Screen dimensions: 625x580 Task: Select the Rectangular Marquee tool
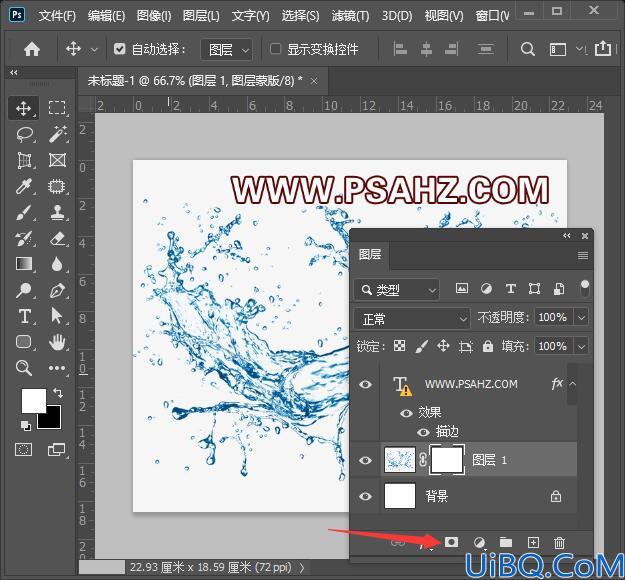click(57, 108)
